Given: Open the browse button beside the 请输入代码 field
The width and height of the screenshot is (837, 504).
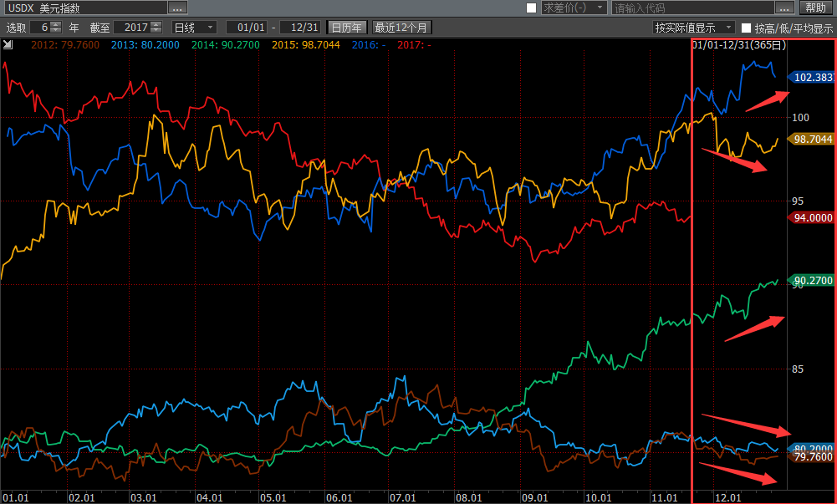Looking at the screenshot, I should pos(784,8).
